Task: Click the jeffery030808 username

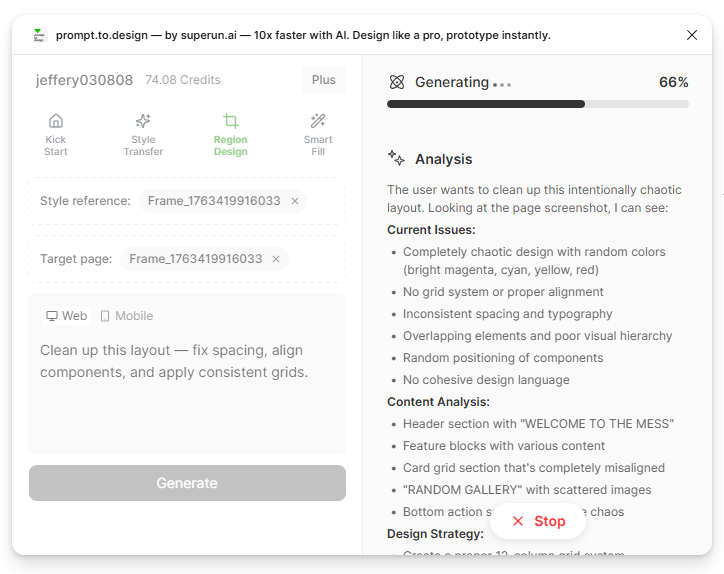Action: point(84,80)
